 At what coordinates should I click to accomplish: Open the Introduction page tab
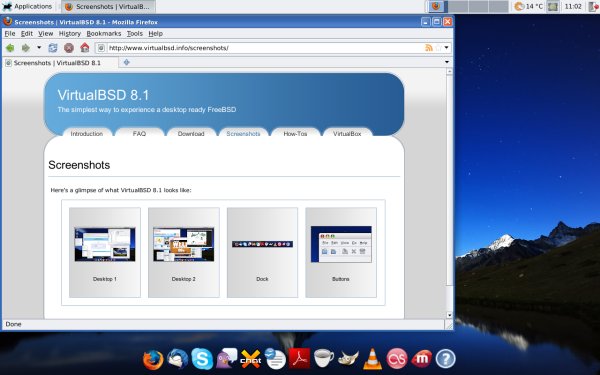(87, 133)
